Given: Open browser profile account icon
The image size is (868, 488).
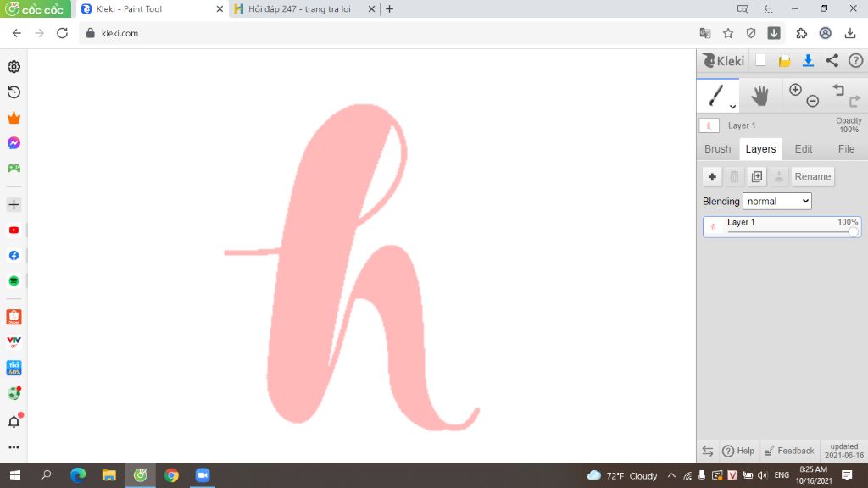Looking at the screenshot, I should (x=825, y=33).
